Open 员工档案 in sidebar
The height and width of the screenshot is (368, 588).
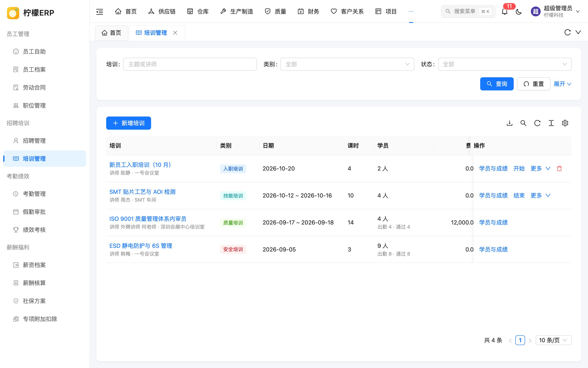[45, 70]
